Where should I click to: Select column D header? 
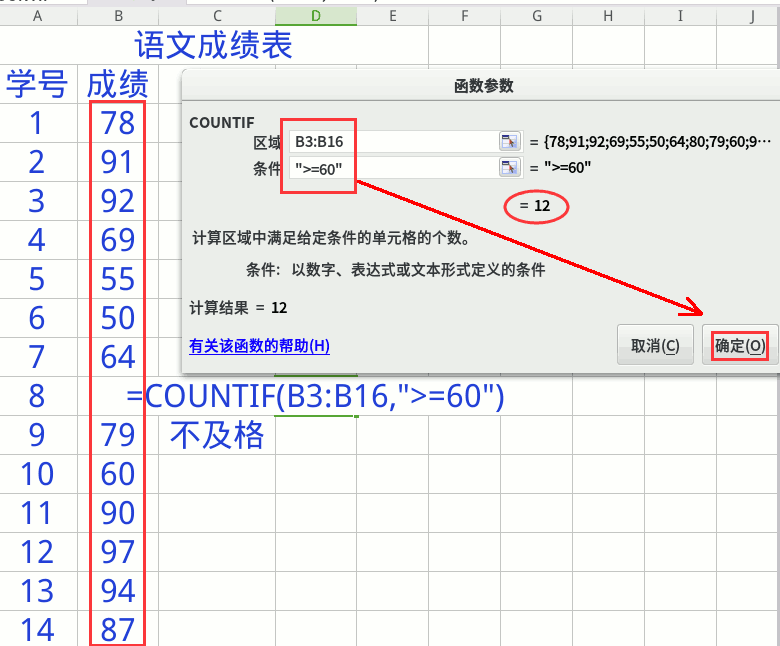tap(316, 16)
